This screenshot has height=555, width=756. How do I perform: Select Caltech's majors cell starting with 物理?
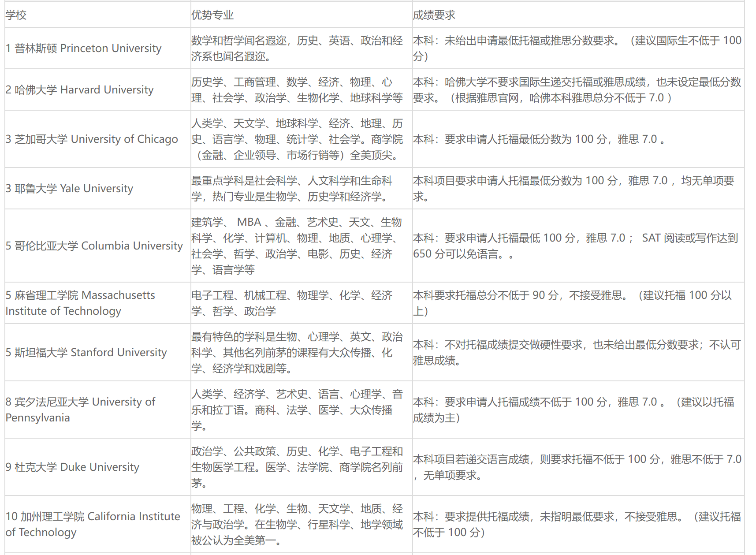[297, 525]
